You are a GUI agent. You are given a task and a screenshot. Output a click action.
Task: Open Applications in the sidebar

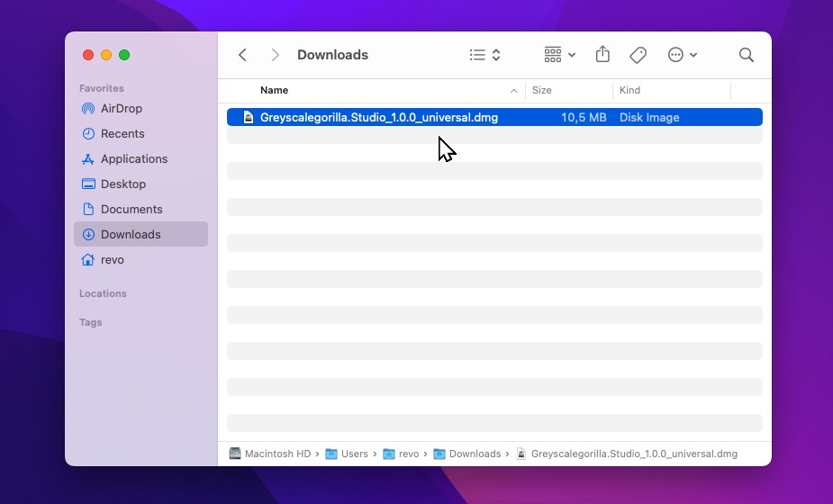pos(140,158)
